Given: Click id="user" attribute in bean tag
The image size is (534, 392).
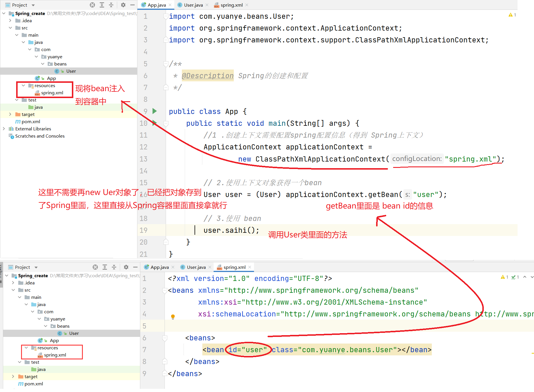Looking at the screenshot, I should coord(248,350).
